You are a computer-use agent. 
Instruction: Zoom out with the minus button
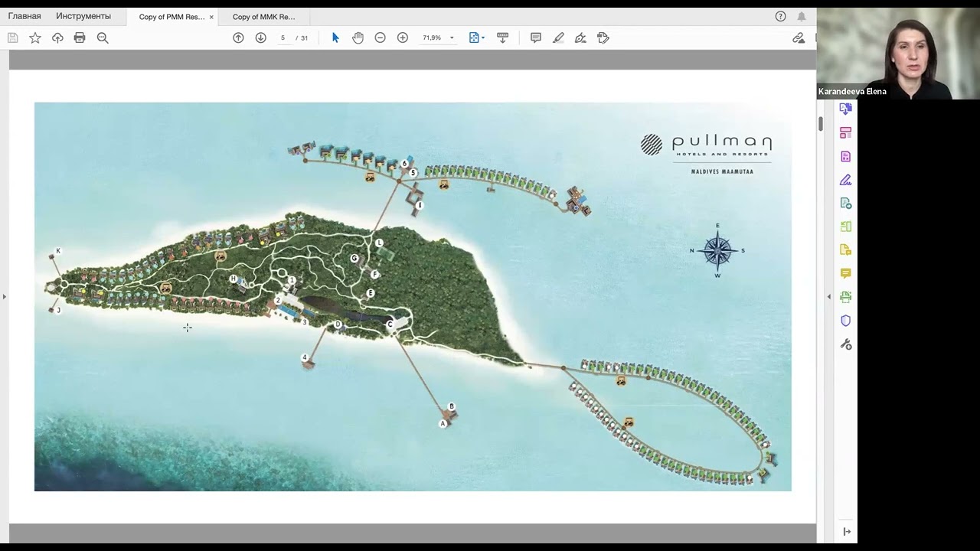click(380, 37)
